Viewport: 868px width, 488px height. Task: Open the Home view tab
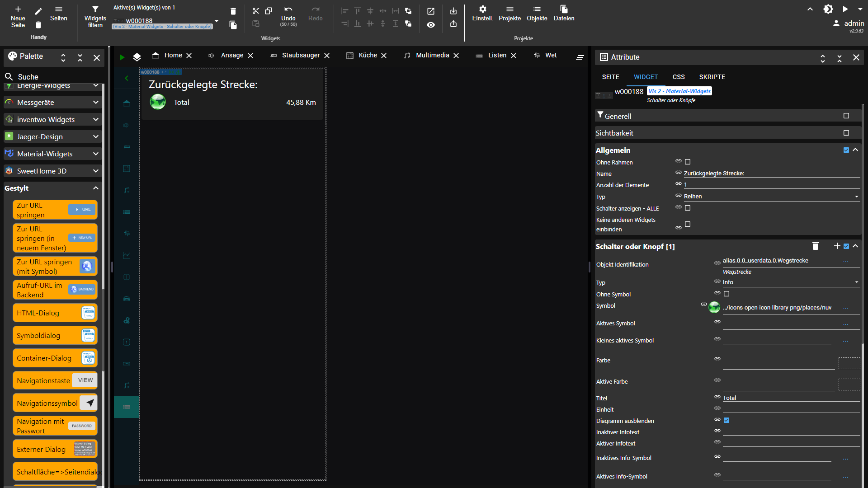pos(173,55)
